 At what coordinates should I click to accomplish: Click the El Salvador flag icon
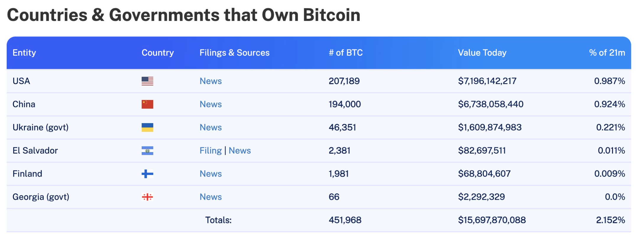[x=147, y=150]
